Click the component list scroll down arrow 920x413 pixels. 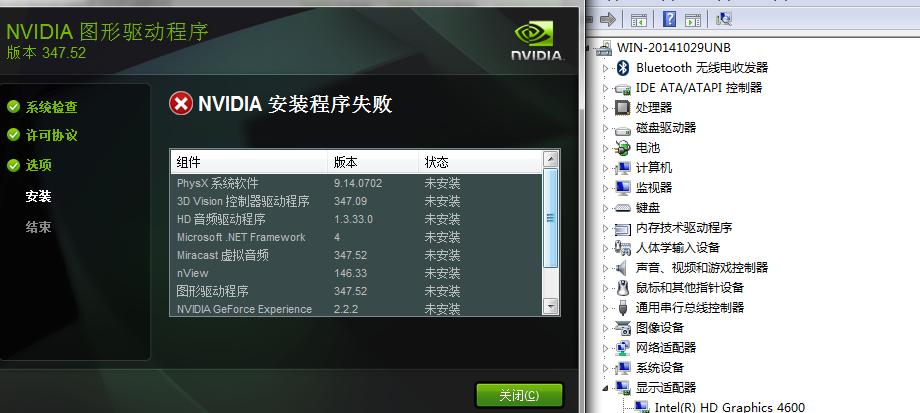pyautogui.click(x=550, y=306)
